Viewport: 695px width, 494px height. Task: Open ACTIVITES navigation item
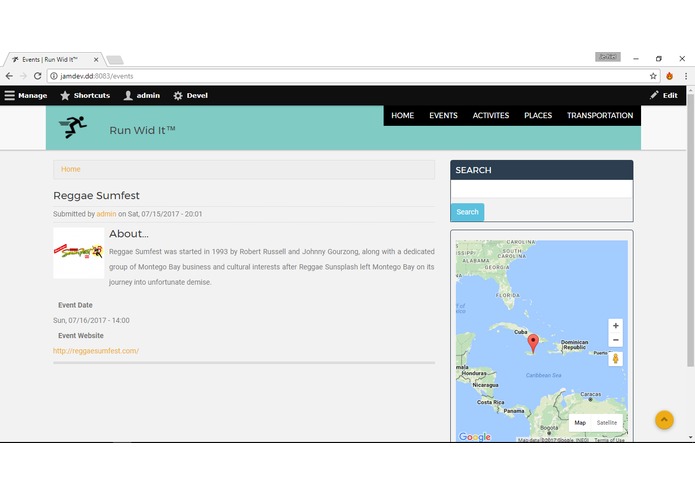[x=491, y=116]
